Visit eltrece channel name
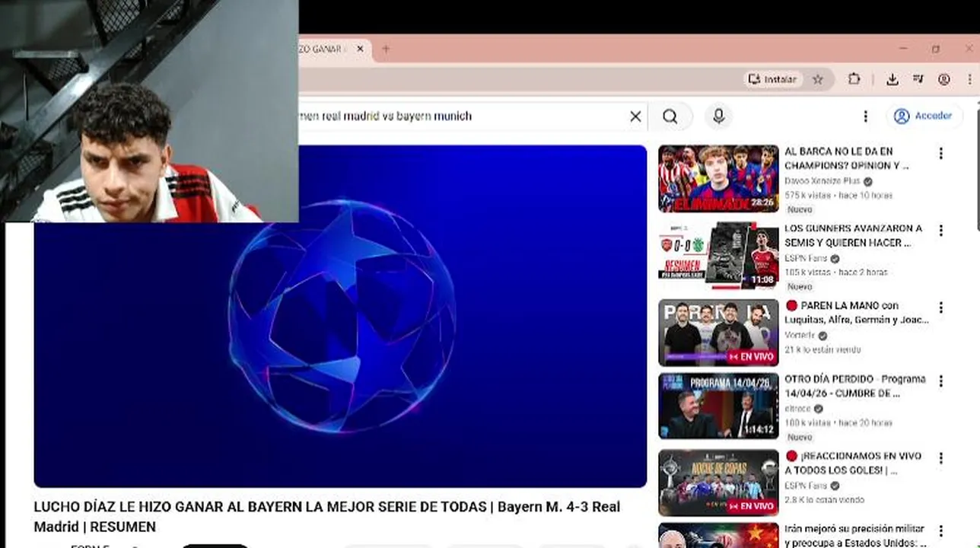The width and height of the screenshot is (980, 548). tap(797, 409)
